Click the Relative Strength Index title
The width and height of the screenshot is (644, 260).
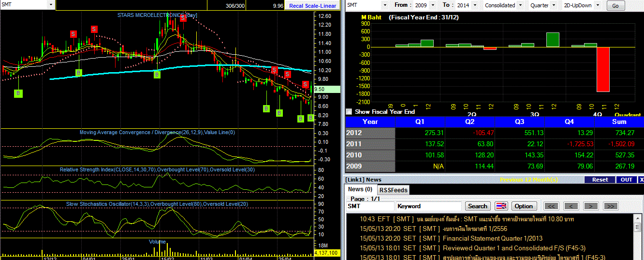tap(158, 169)
